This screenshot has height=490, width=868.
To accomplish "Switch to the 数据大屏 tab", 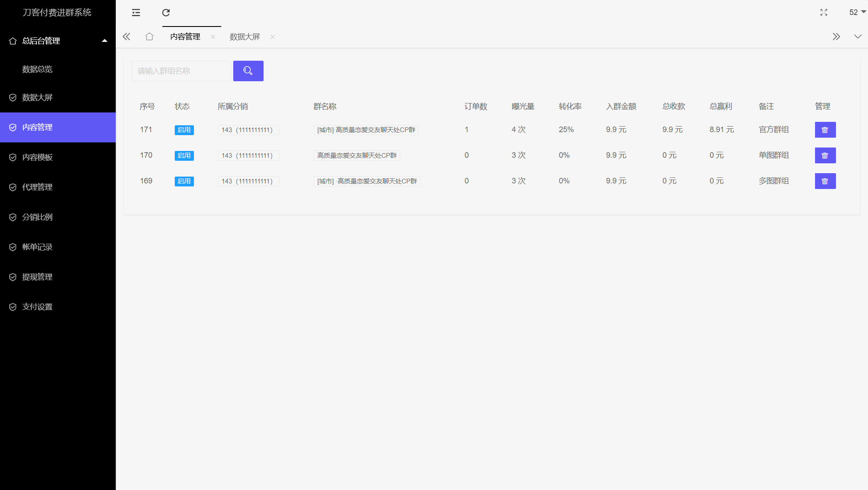I will point(245,37).
